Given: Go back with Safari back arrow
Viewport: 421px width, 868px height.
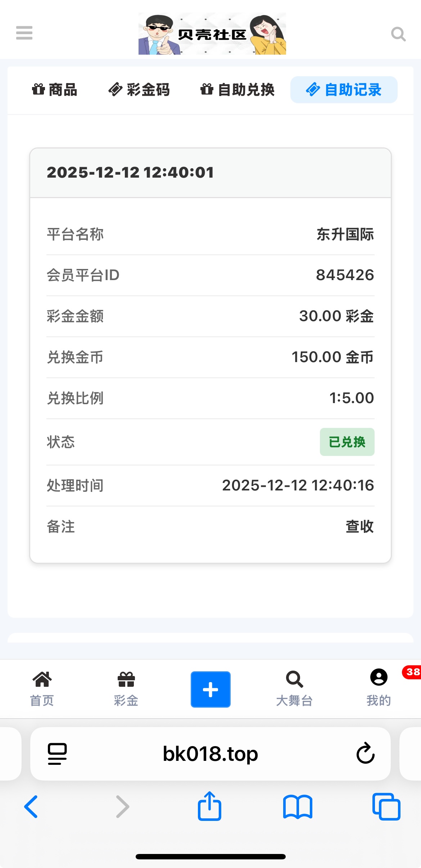Looking at the screenshot, I should click(x=31, y=807).
